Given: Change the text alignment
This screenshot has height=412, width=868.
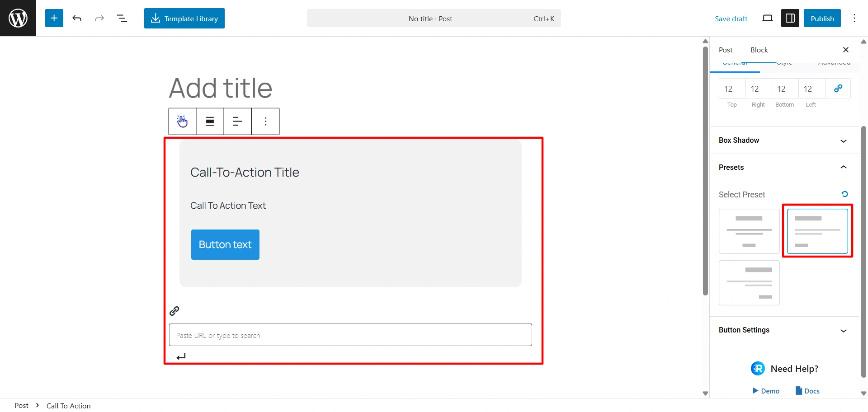Looking at the screenshot, I should tap(237, 121).
